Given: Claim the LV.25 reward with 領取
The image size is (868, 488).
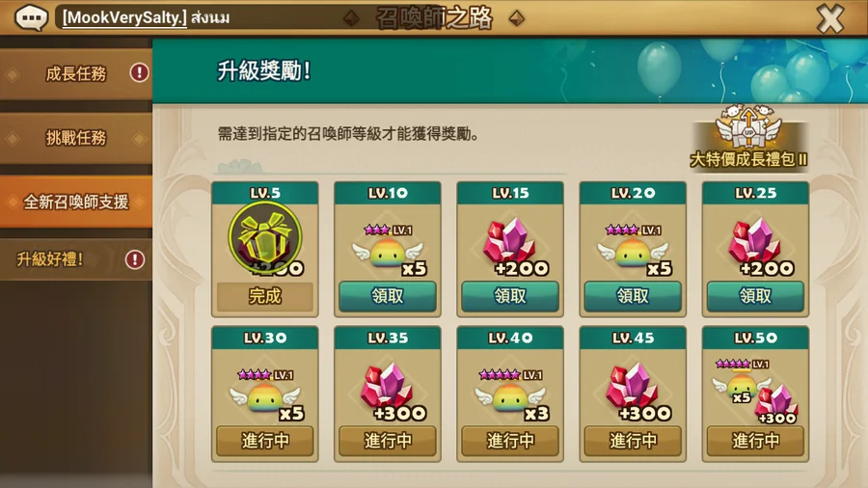Looking at the screenshot, I should coord(755,296).
